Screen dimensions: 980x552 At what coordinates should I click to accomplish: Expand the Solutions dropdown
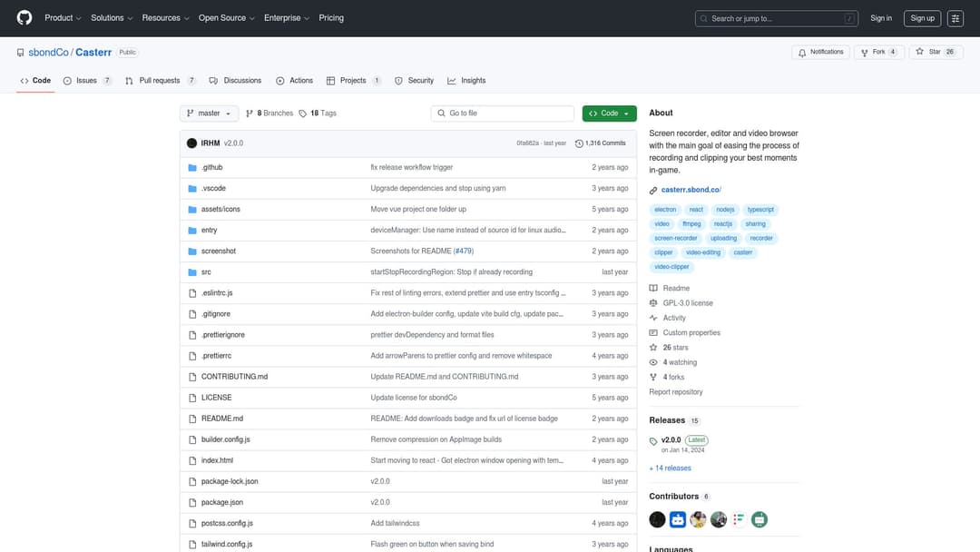click(112, 18)
